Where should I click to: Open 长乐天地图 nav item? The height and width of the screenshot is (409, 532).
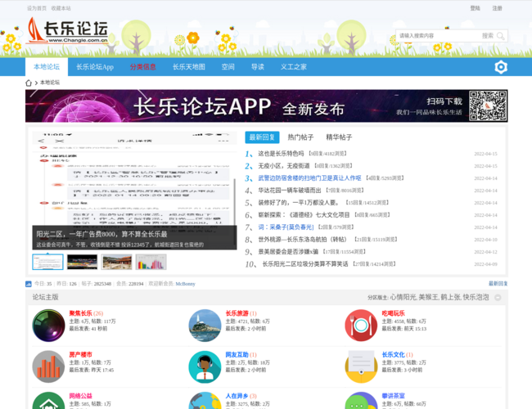[x=189, y=67]
